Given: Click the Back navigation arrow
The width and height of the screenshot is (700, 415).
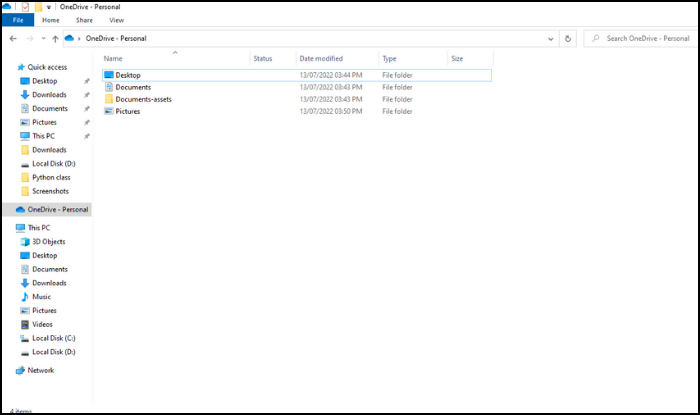Looking at the screenshot, I should (12, 39).
